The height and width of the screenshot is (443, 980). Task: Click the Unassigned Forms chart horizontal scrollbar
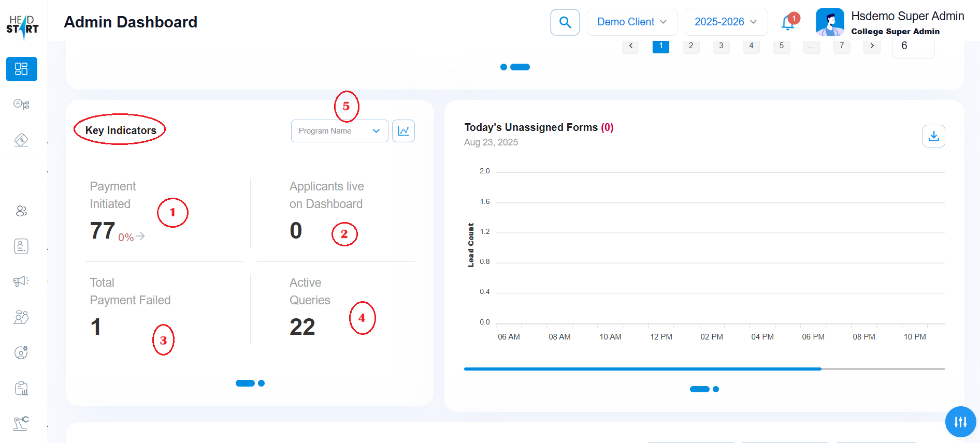(642, 369)
